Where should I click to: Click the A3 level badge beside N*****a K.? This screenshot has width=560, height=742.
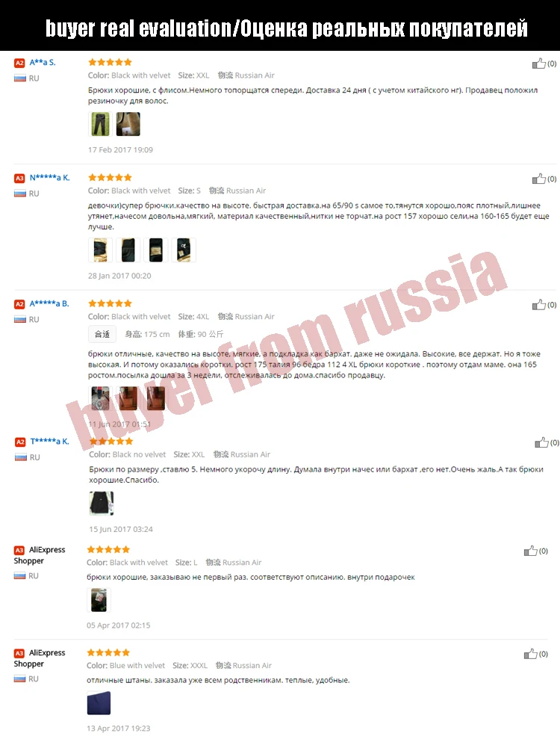point(19,179)
